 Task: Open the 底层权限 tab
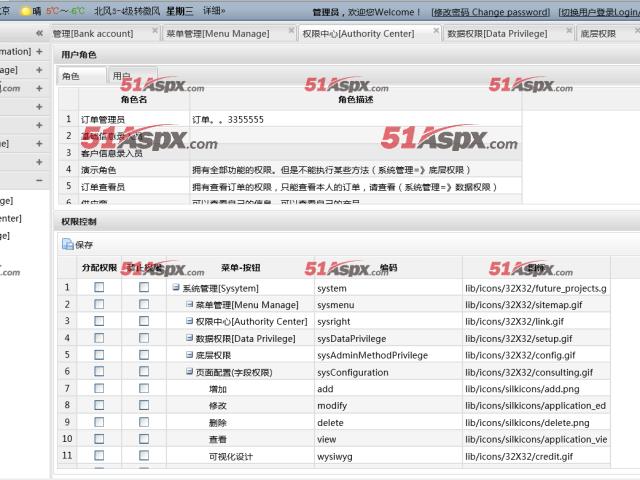tap(598, 33)
